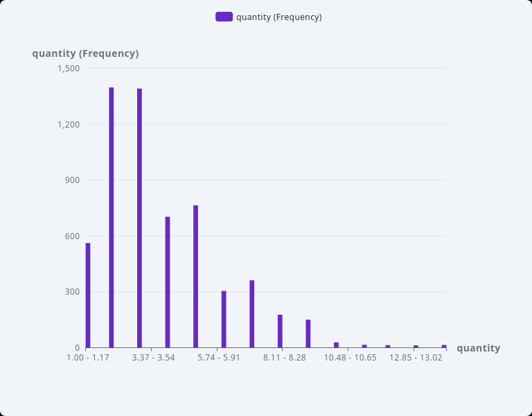Image resolution: width=532 pixels, height=416 pixels.
Task: Click the quantity x-axis title
Action: coord(478,348)
